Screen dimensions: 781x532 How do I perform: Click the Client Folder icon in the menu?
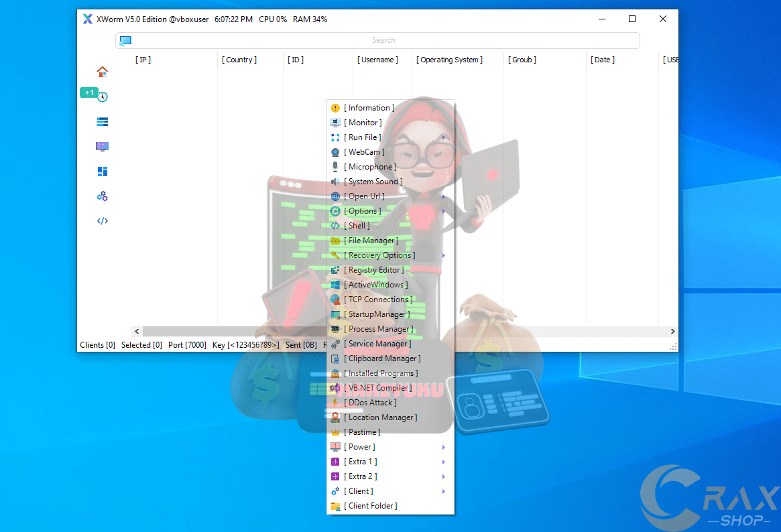coord(335,506)
